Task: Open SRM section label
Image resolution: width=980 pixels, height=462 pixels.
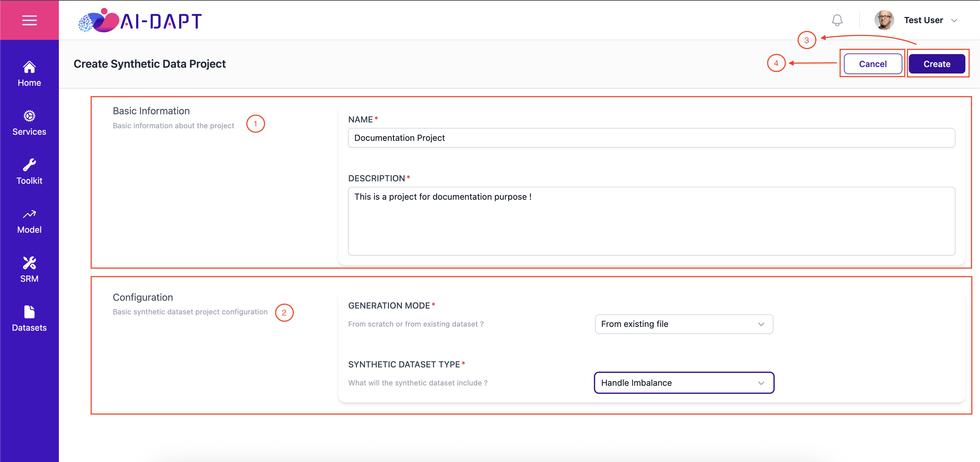Action: (29, 279)
